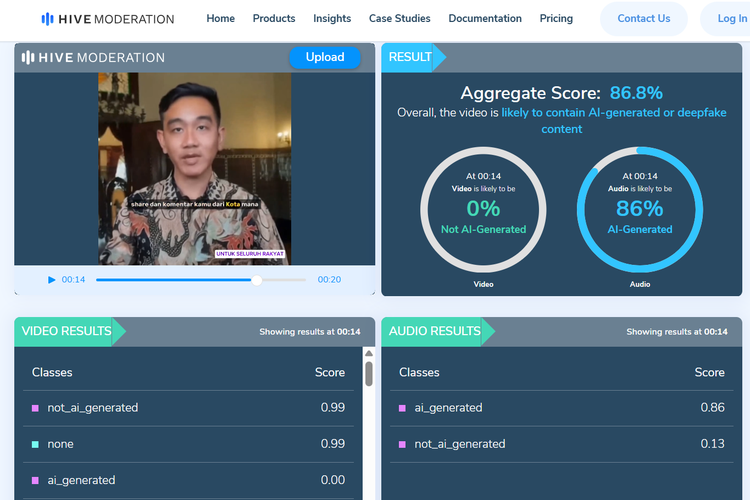Click the Upload button
750x500 pixels.
[x=324, y=57]
